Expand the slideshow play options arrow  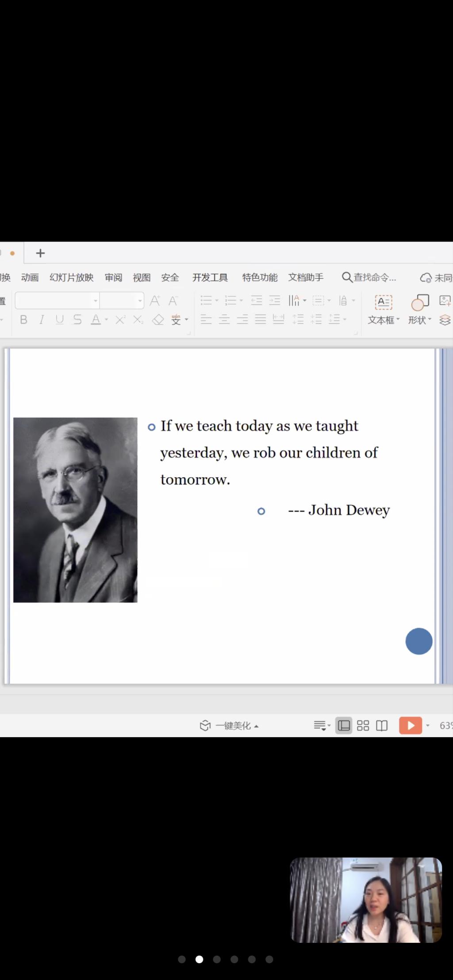point(428,726)
